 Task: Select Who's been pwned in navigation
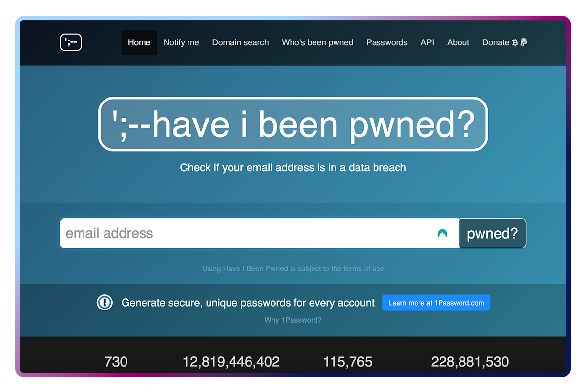317,42
